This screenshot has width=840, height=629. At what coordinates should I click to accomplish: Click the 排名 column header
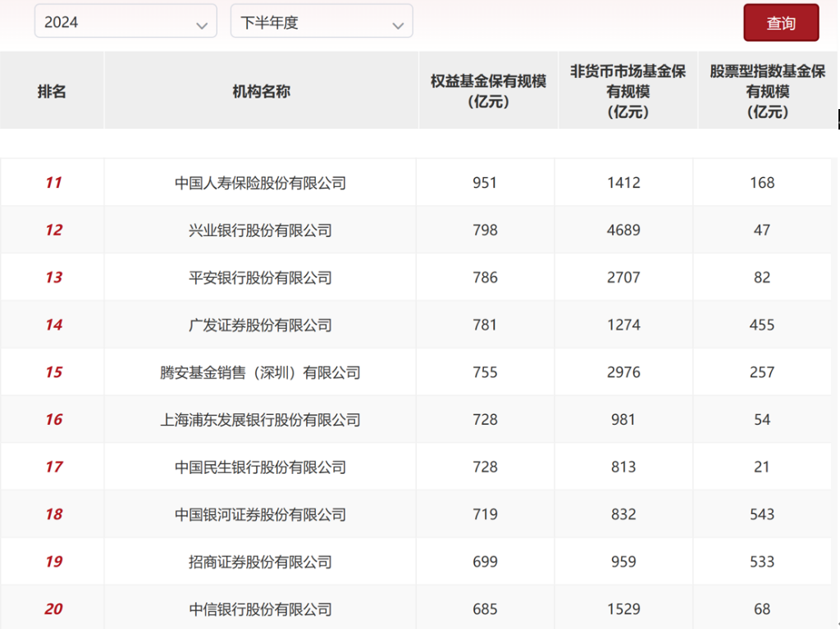52,91
